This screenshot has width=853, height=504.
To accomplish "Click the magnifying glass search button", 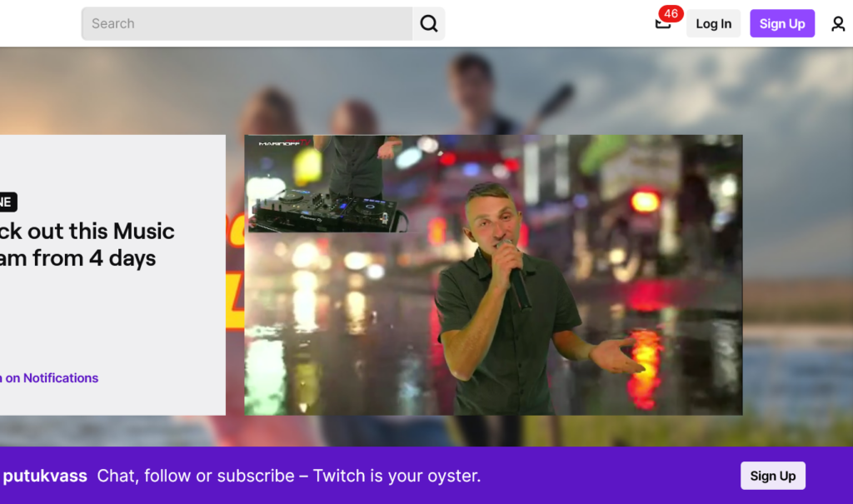I will pos(428,24).
